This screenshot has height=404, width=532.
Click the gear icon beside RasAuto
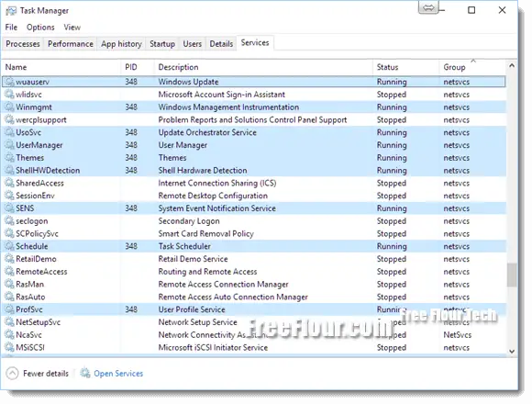coord(9,297)
